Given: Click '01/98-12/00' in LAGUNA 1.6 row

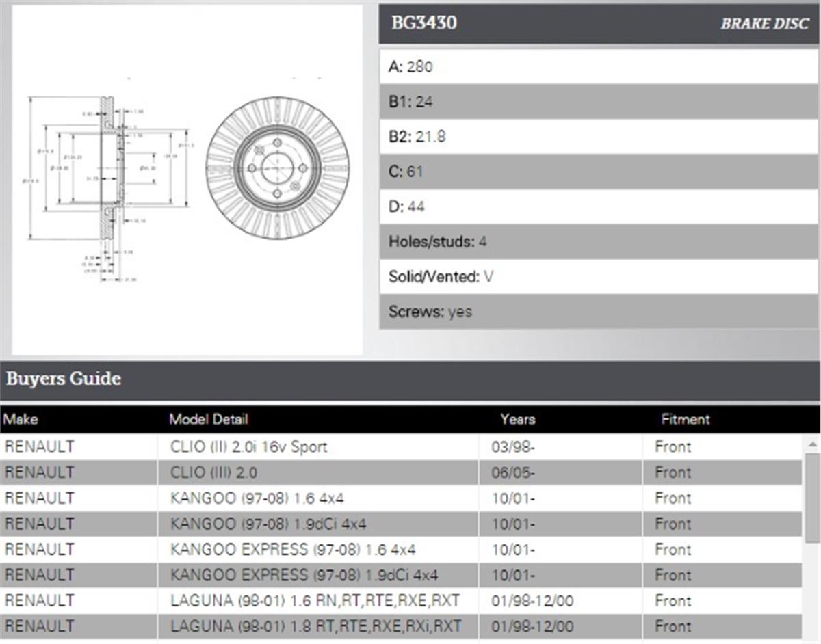Looking at the screenshot, I should 560,600.
